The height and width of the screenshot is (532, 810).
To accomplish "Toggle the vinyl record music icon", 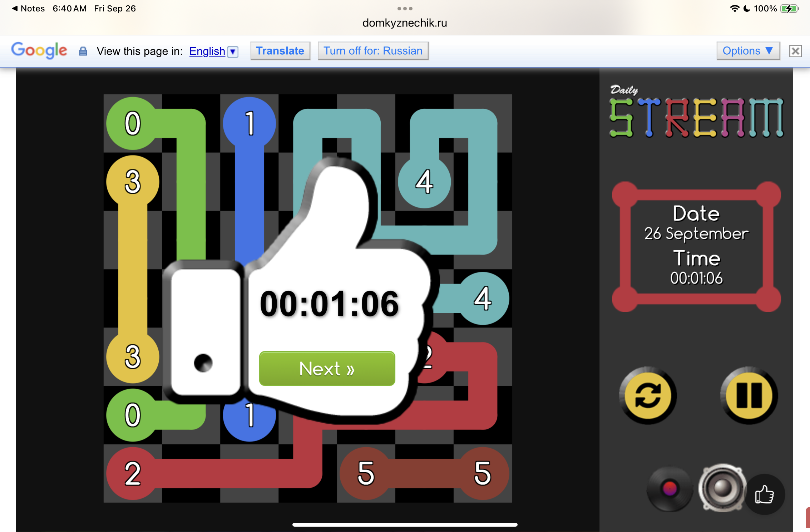I will pos(669,489).
